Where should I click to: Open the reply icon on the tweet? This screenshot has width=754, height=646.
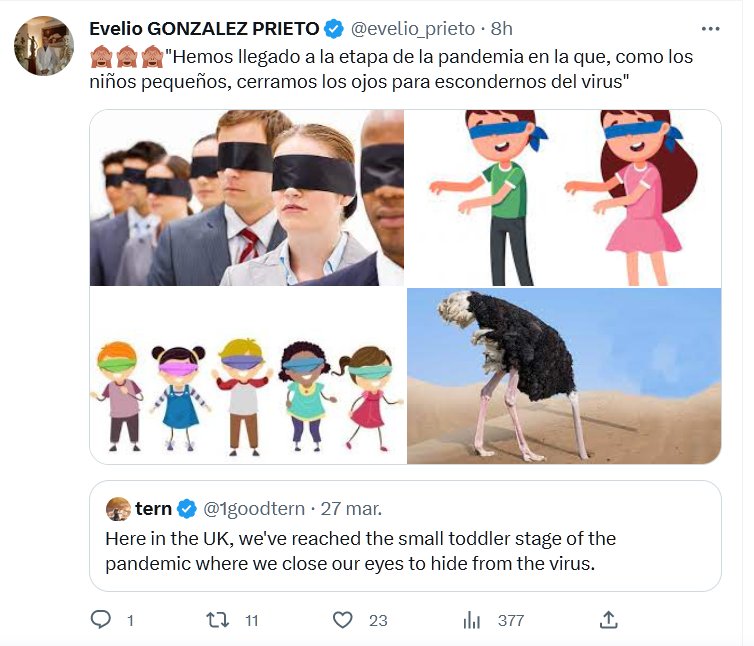[100, 620]
